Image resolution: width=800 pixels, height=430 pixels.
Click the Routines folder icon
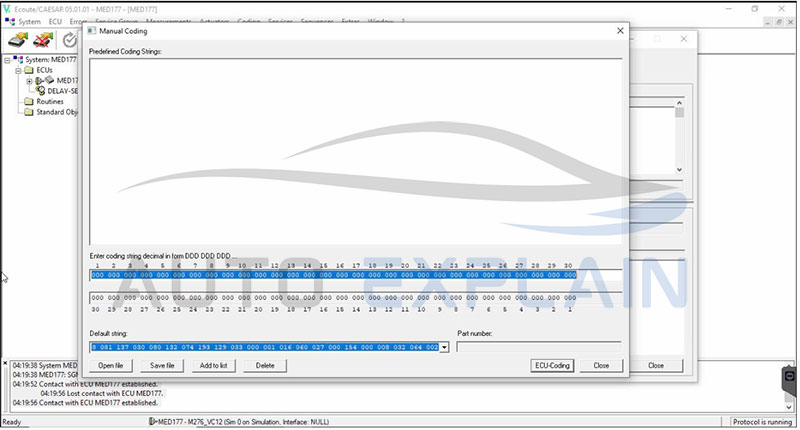29,102
